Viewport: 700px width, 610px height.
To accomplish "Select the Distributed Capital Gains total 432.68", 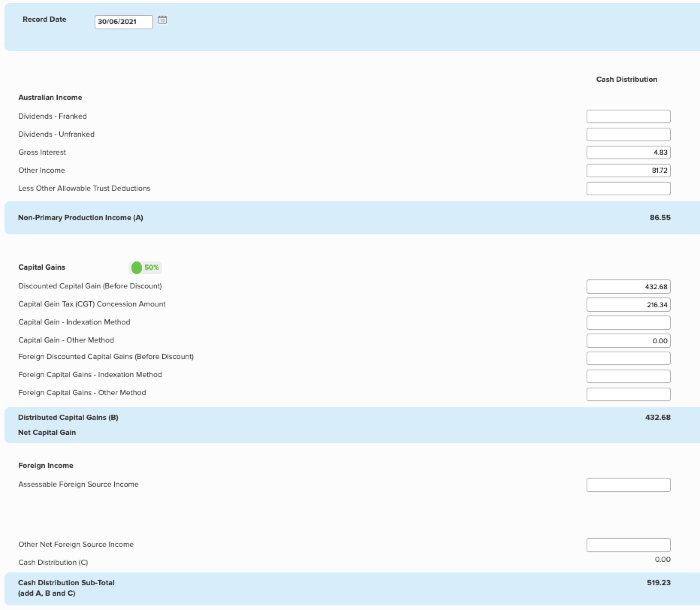I will pos(658,417).
